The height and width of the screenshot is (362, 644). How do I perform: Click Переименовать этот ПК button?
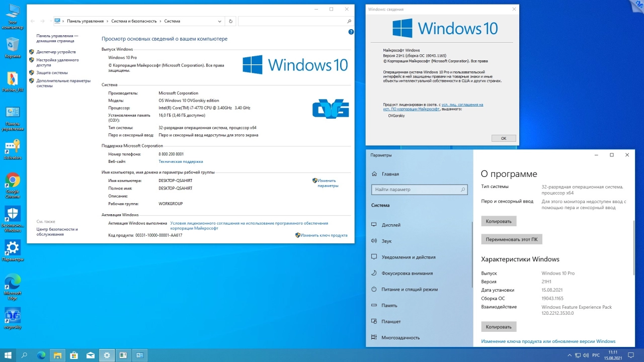(512, 239)
